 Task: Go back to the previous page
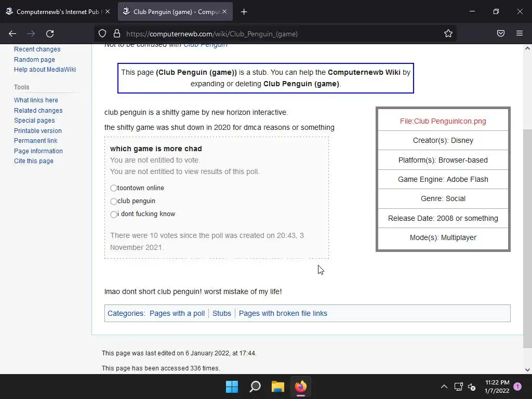tap(12, 34)
